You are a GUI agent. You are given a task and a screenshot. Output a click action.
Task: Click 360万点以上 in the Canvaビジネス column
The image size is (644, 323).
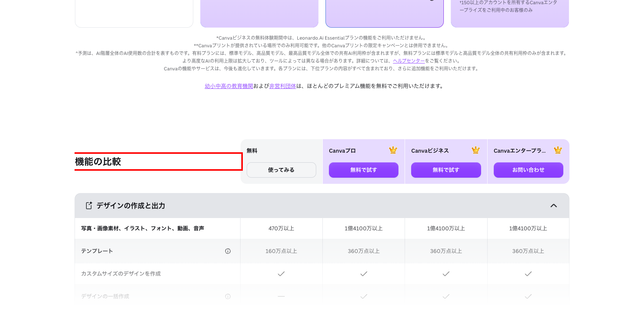pyautogui.click(x=446, y=251)
